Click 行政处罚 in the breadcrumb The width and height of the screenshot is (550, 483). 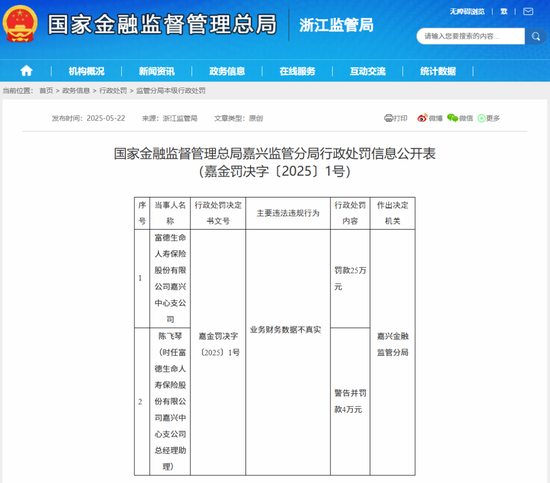113,91
